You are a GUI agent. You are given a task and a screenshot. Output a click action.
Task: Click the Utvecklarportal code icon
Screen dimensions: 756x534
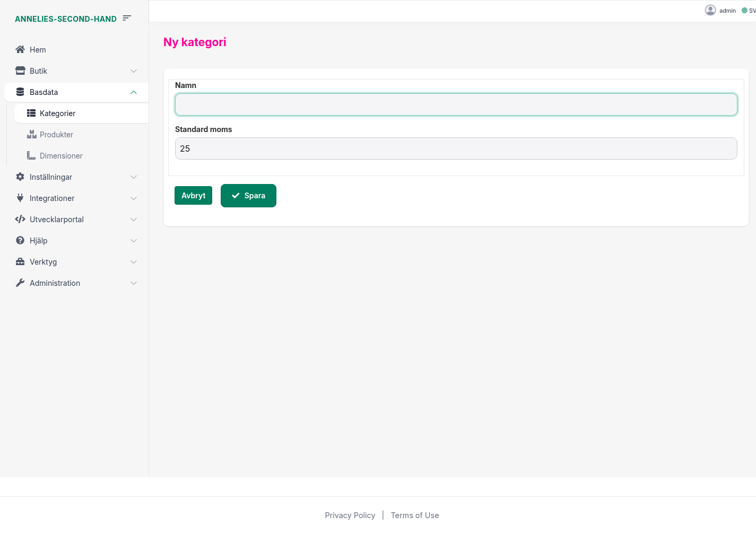(20, 219)
